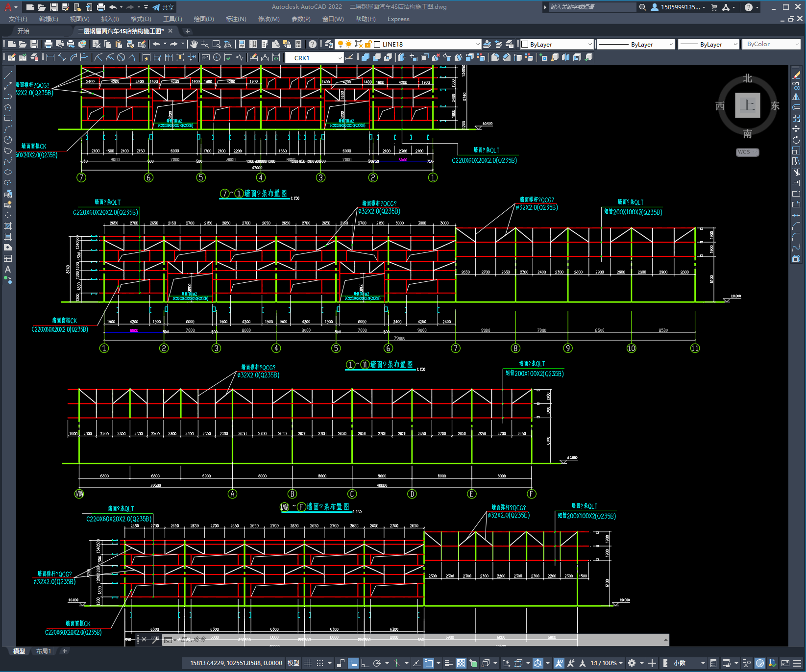Expand the user account 1505999135 dropdown

click(x=679, y=7)
